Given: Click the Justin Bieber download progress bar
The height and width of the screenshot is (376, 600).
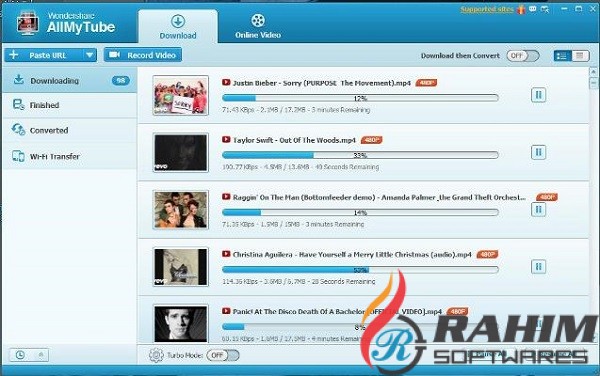Looking at the screenshot, I should (360, 98).
